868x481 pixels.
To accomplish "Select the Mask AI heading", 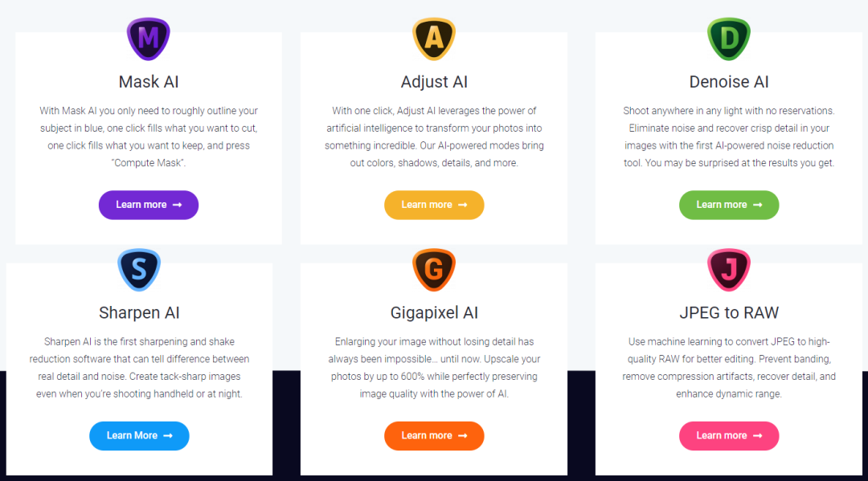I will click(149, 82).
